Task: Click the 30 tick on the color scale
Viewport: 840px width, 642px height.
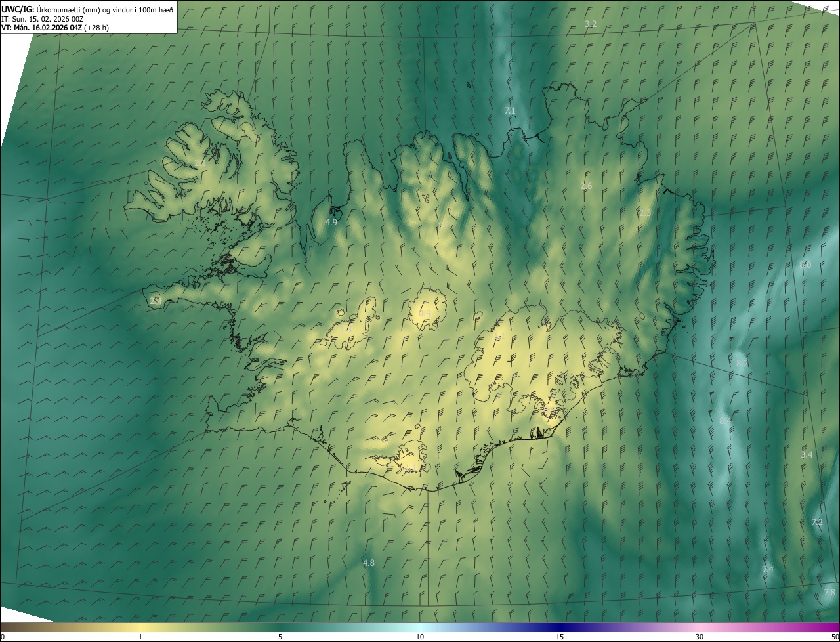Action: point(700,637)
